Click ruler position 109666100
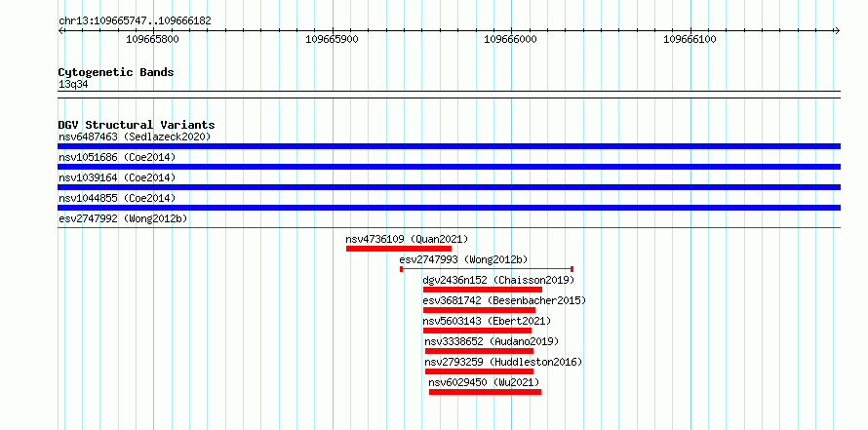 (x=690, y=39)
